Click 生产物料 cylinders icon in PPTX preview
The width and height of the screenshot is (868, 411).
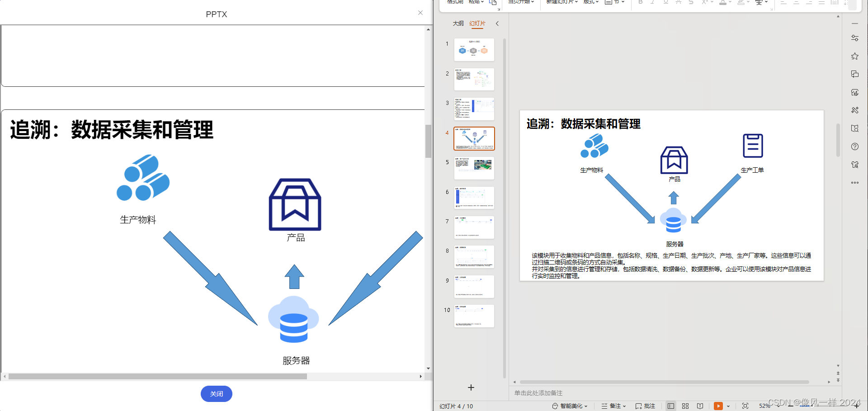[x=143, y=178]
